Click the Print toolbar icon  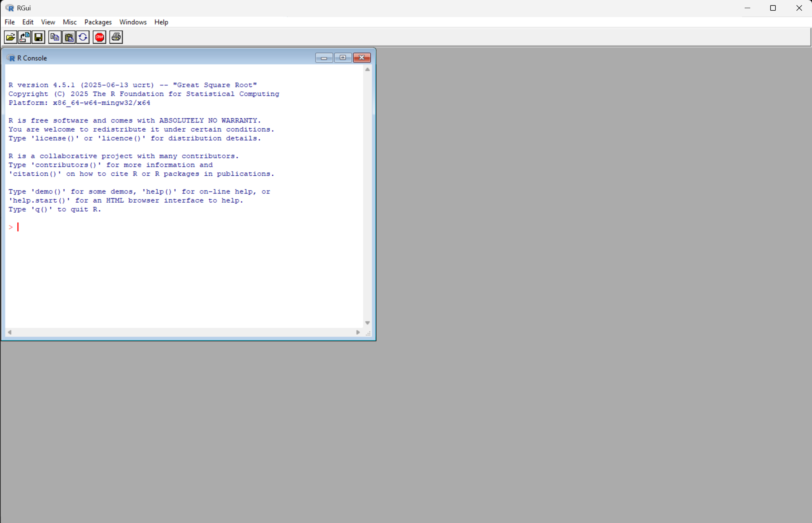pyautogui.click(x=116, y=37)
